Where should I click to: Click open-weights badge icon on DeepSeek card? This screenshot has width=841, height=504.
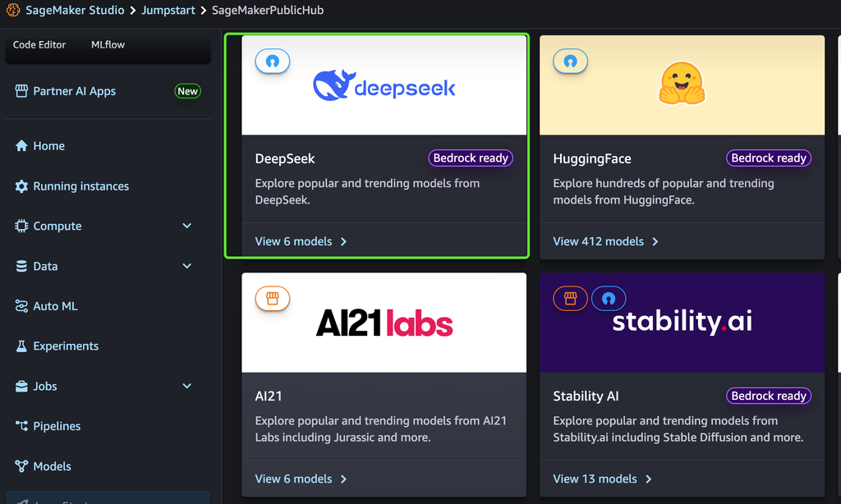click(273, 61)
